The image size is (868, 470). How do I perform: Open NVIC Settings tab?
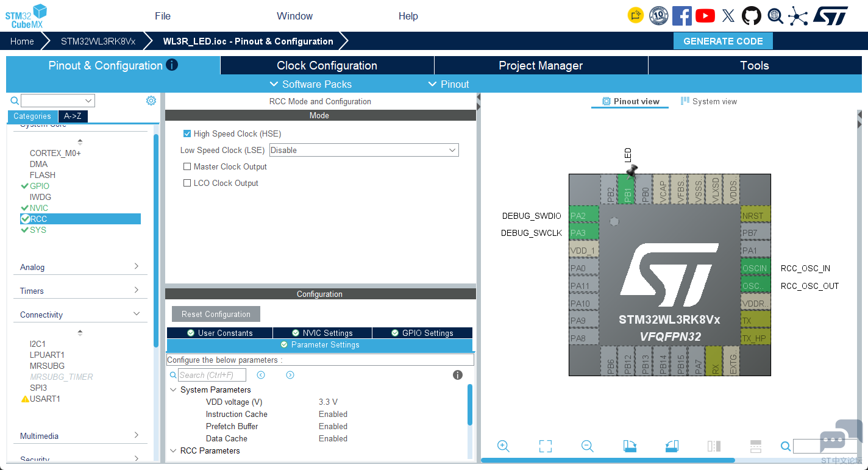(x=322, y=333)
